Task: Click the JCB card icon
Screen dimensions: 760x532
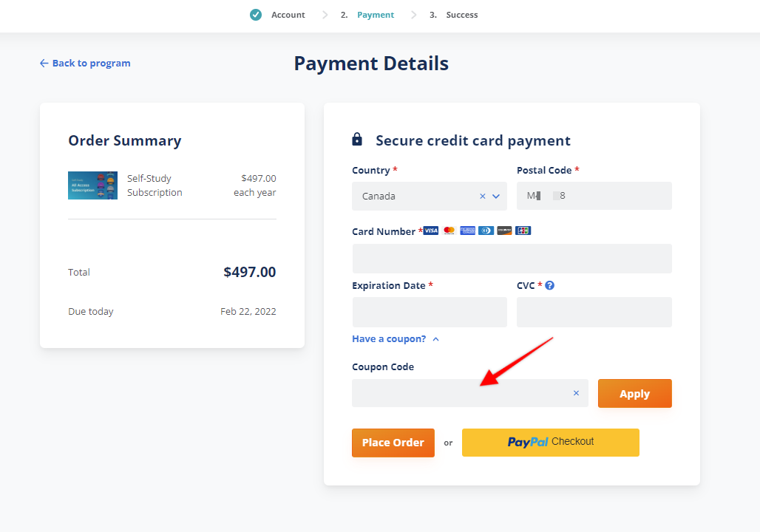Action: click(523, 231)
